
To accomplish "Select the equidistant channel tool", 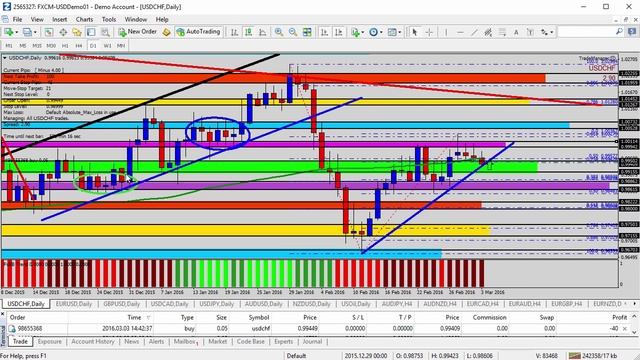I will [488, 32].
